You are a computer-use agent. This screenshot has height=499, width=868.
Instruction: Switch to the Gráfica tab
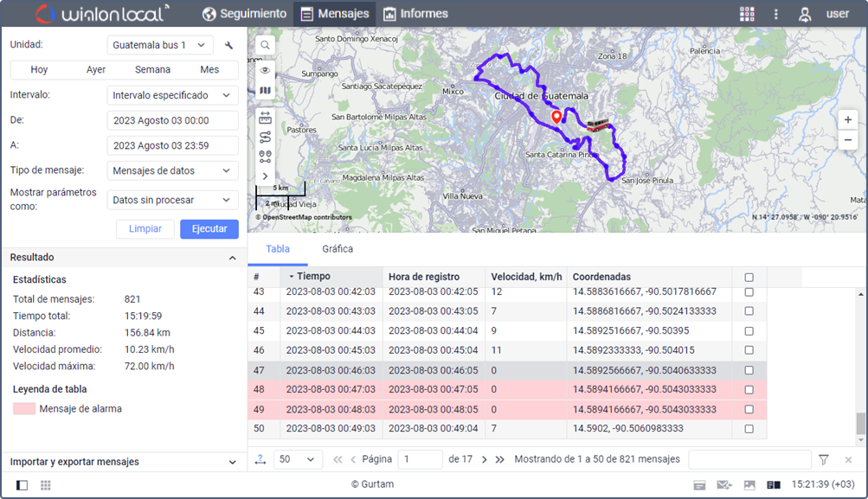pyautogui.click(x=338, y=249)
